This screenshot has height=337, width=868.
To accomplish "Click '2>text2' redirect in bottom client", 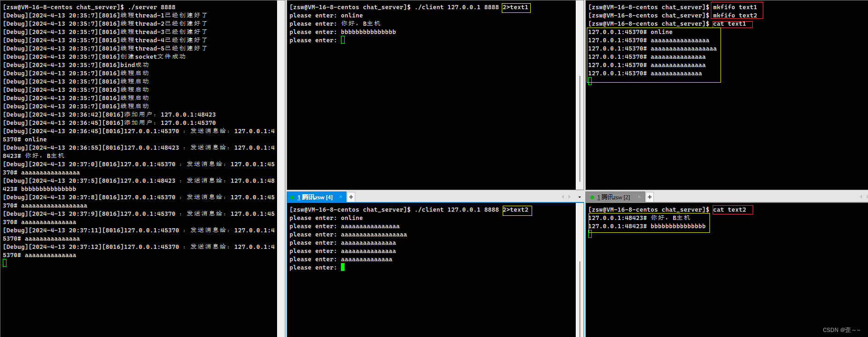I will click(516, 210).
